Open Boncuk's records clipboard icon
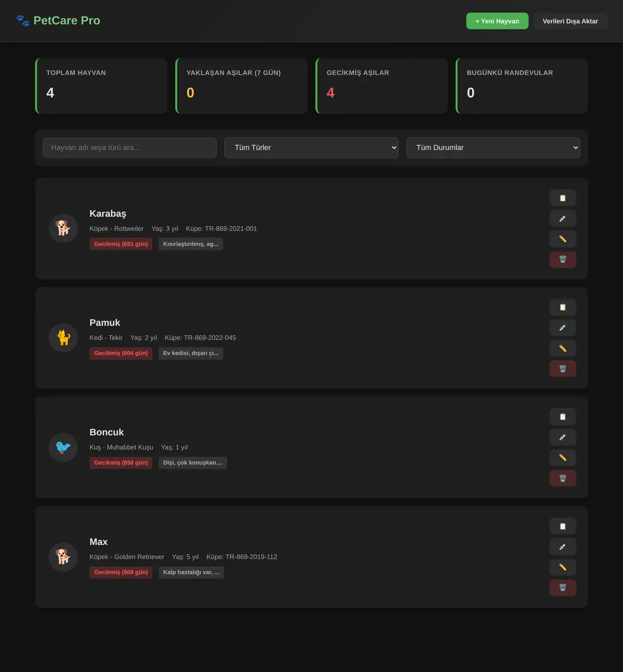The height and width of the screenshot is (672, 623). (x=563, y=416)
